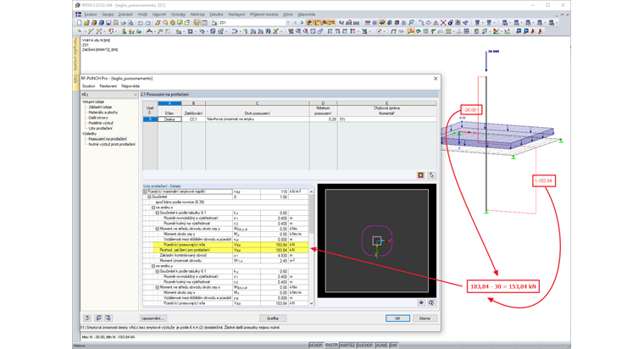
Task: Click the CC1 loading cell
Action: point(193,119)
